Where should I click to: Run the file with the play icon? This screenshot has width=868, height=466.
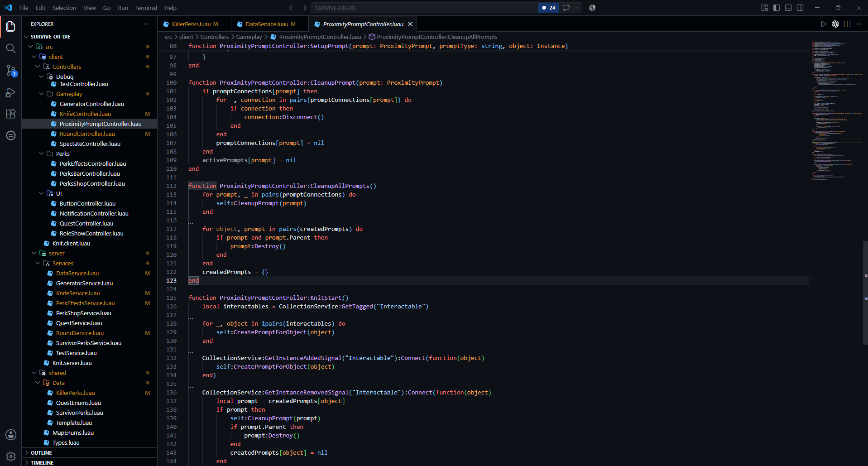coord(824,24)
